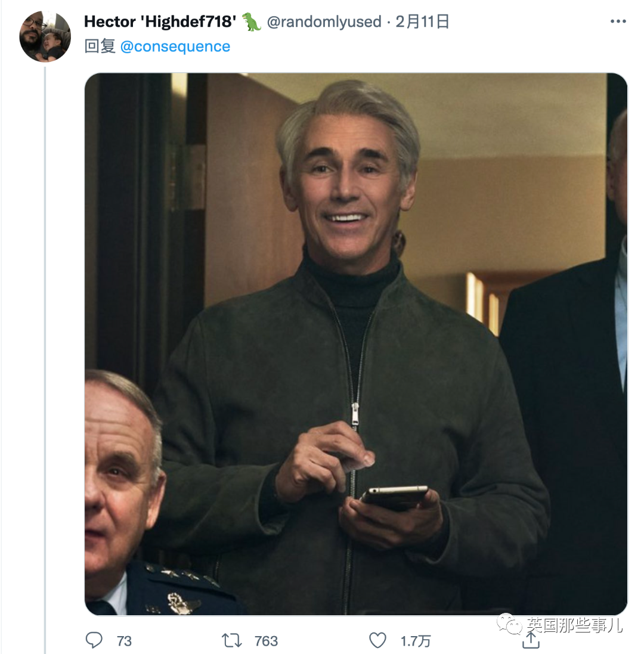Open the three-dot more options menu
Image resolution: width=644 pixels, height=654 pixels.
(618, 22)
